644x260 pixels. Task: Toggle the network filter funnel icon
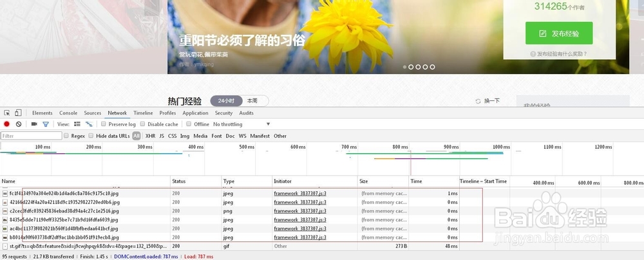(x=46, y=124)
